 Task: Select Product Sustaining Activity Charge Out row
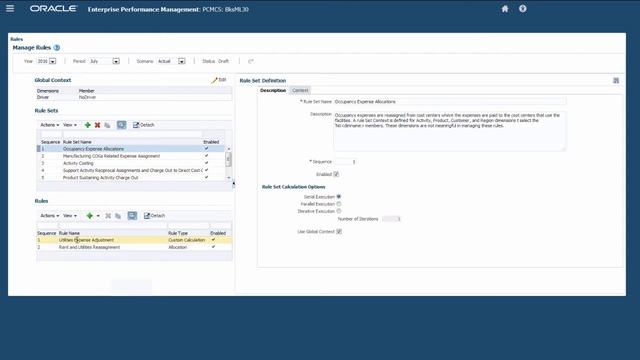pos(131,178)
